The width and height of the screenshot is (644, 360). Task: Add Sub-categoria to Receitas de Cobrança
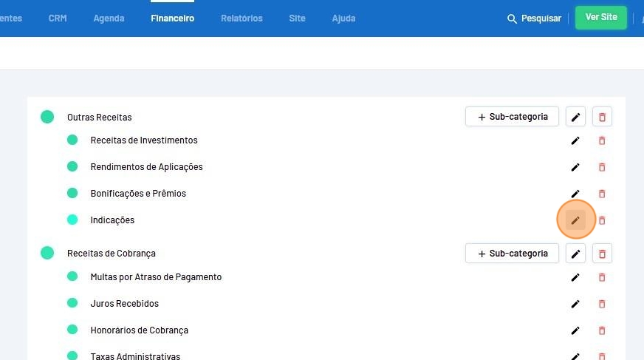[512, 254]
